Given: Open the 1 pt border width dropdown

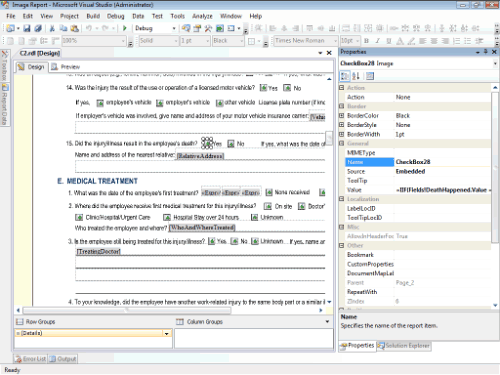Looking at the screenshot, I should click(208, 41).
